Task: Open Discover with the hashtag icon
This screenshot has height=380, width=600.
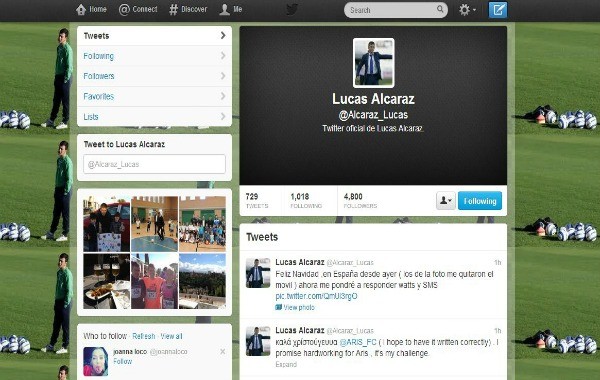Action: (173, 10)
